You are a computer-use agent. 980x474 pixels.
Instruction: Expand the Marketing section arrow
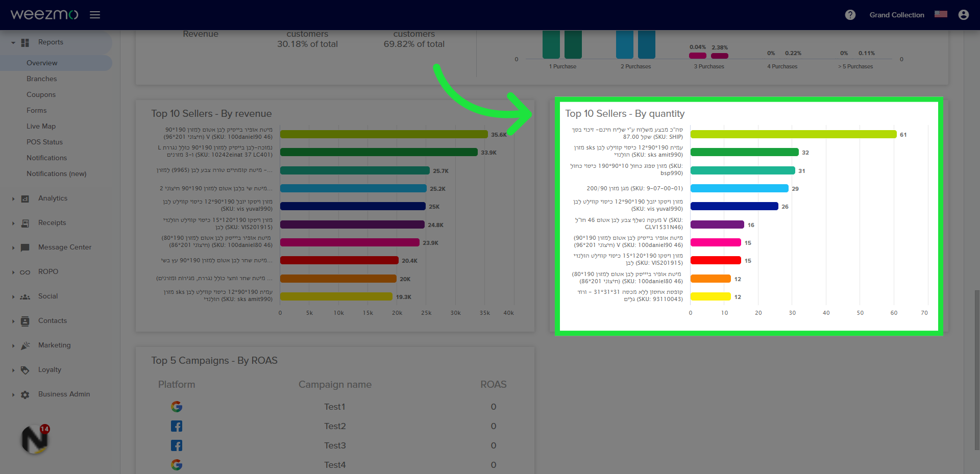tap(13, 345)
